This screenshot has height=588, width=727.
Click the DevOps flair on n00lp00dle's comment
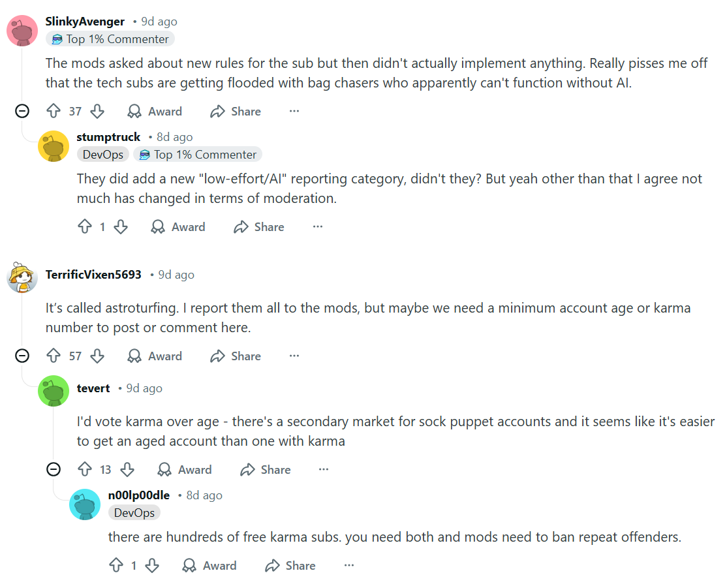134,512
